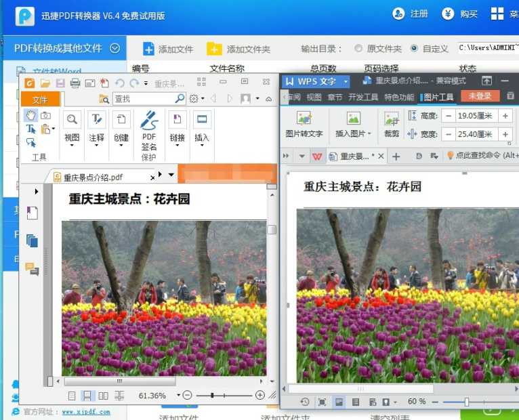Image resolution: width=519 pixels, height=420 pixels.
Task: Open the 特色功能 tab in WPS ribbon
Action: [x=399, y=97]
